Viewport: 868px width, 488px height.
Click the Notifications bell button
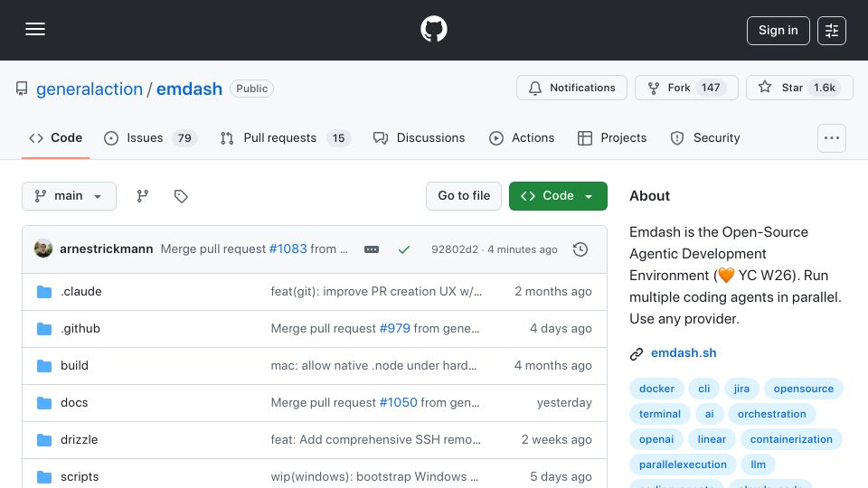pos(571,88)
